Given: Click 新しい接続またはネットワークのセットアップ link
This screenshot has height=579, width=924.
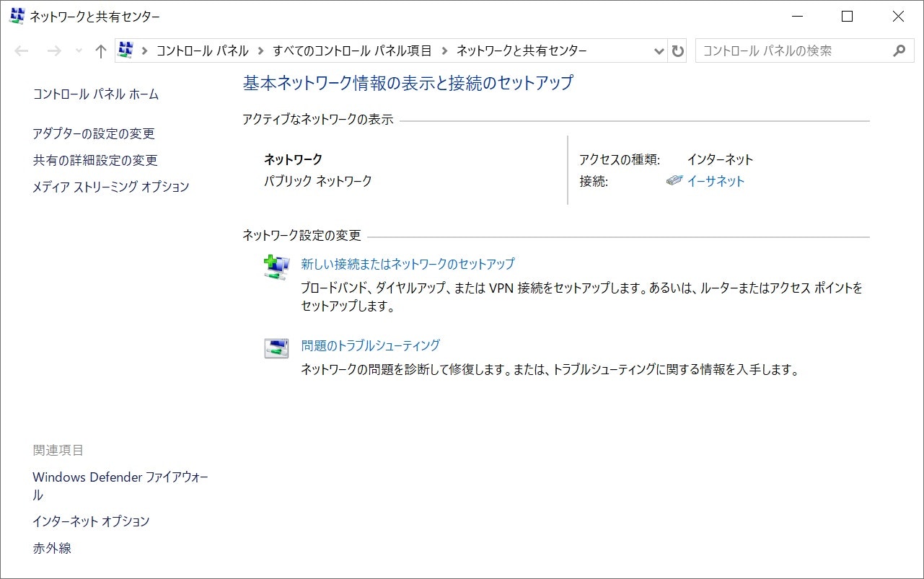Looking at the screenshot, I should click(x=408, y=264).
